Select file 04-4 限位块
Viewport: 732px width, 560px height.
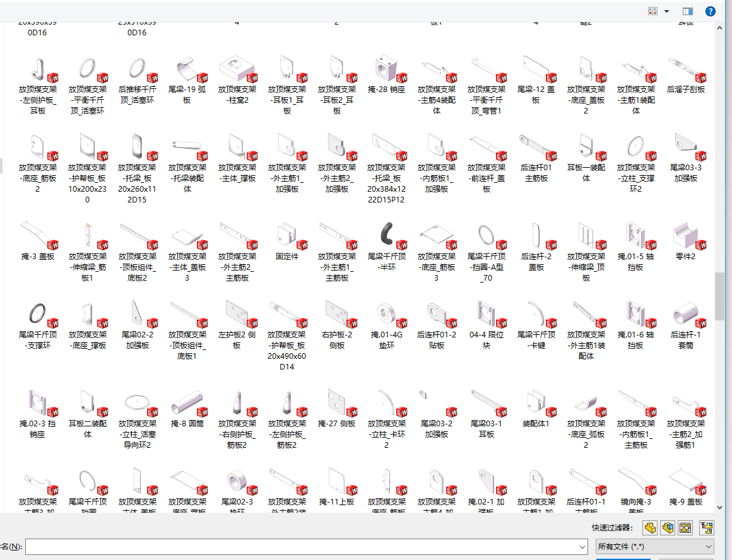tap(487, 325)
